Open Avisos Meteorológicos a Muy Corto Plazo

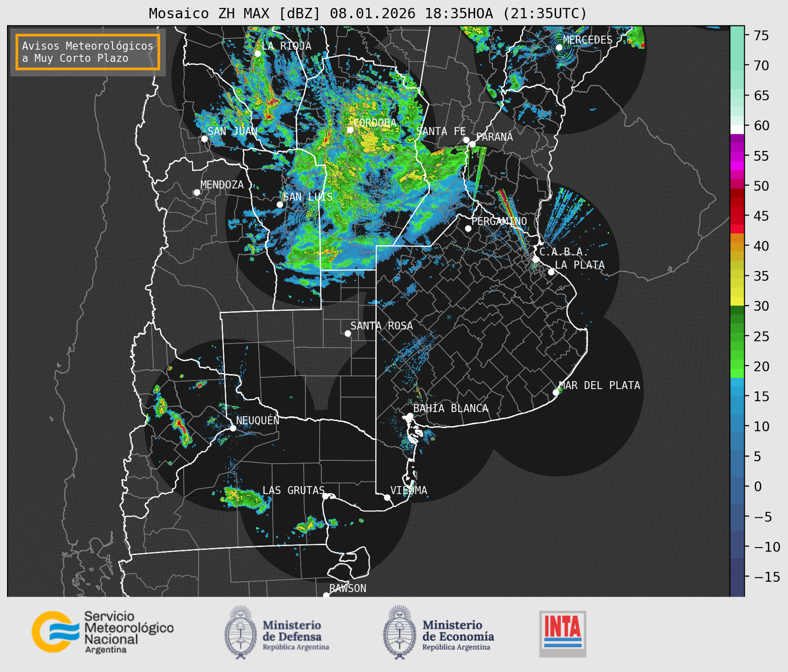(88, 52)
